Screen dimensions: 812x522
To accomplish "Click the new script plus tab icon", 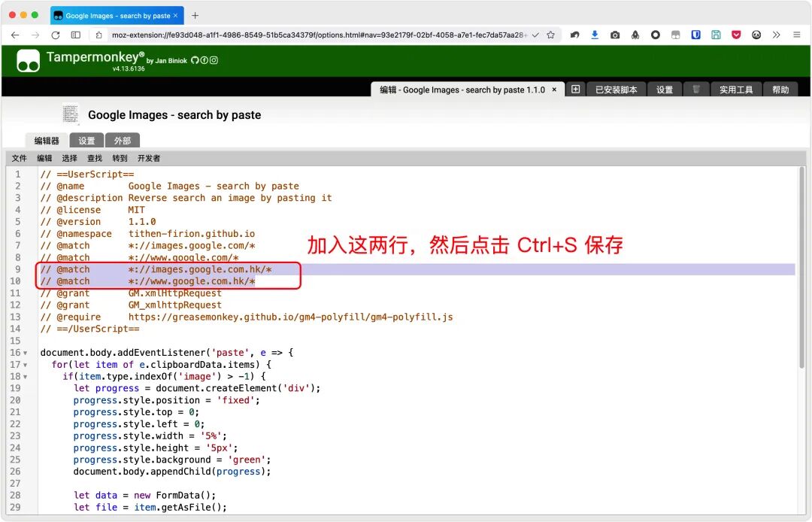I will (x=575, y=90).
